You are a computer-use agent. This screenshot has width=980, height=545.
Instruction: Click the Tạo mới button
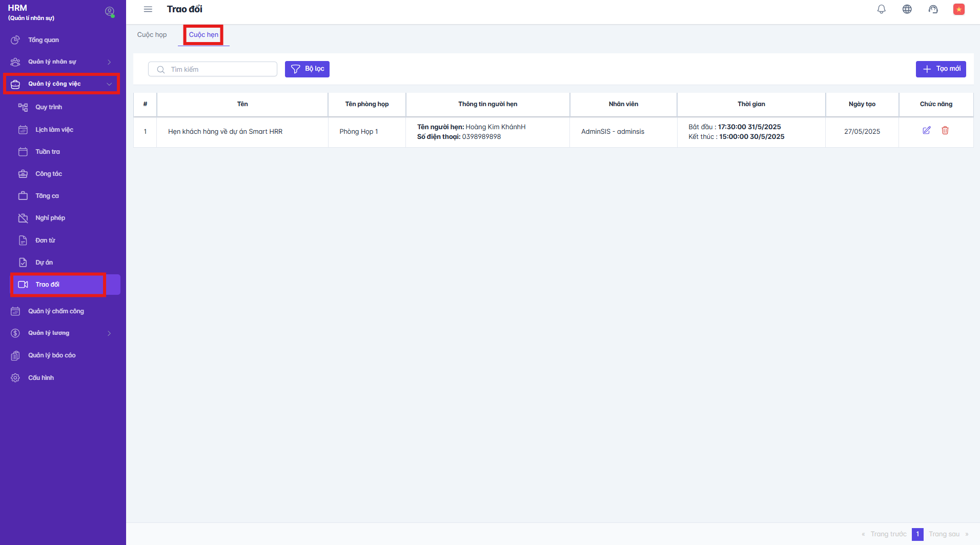(x=941, y=69)
